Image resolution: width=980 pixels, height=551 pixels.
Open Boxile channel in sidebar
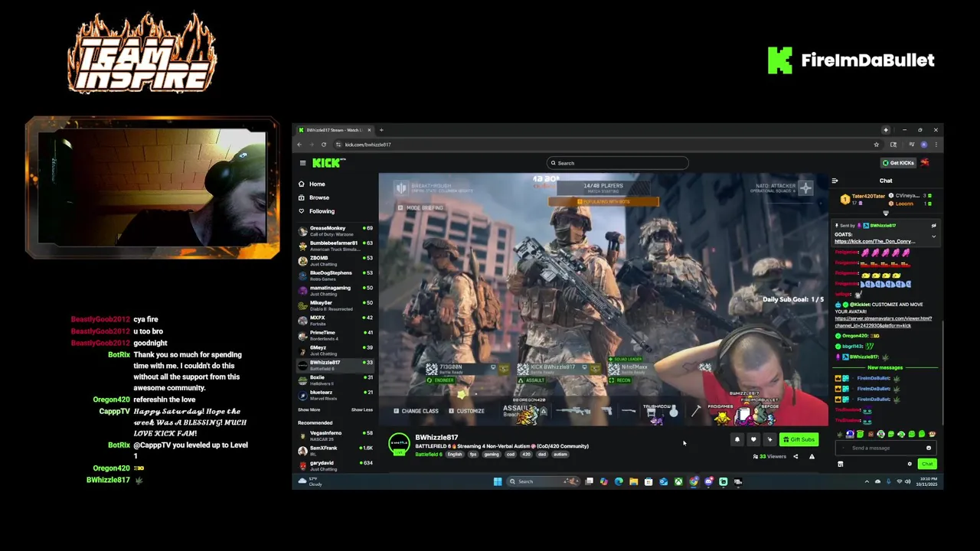(x=335, y=380)
